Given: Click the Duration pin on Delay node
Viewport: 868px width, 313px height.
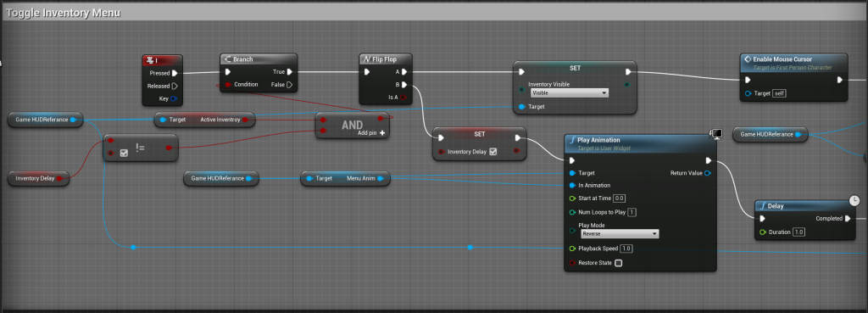Looking at the screenshot, I should (763, 232).
